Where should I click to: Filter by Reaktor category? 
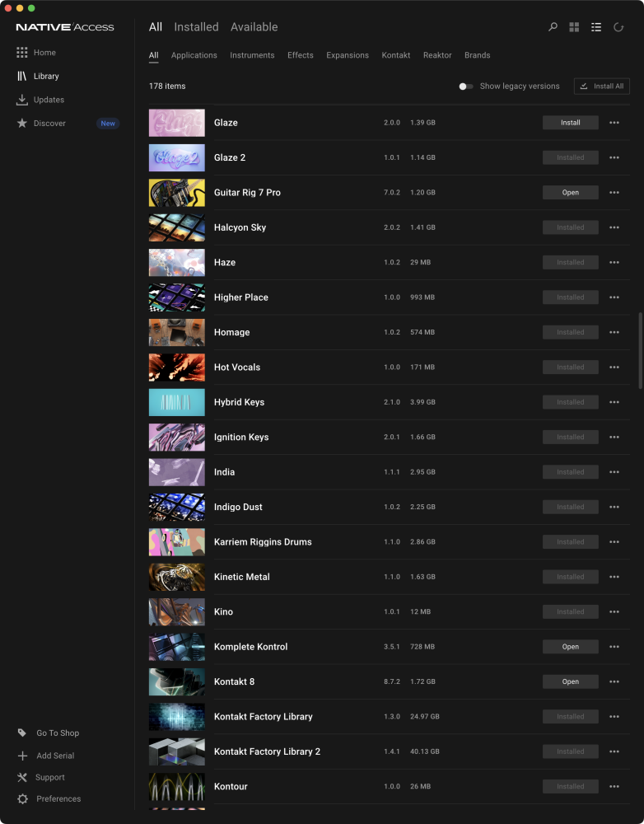tap(437, 55)
